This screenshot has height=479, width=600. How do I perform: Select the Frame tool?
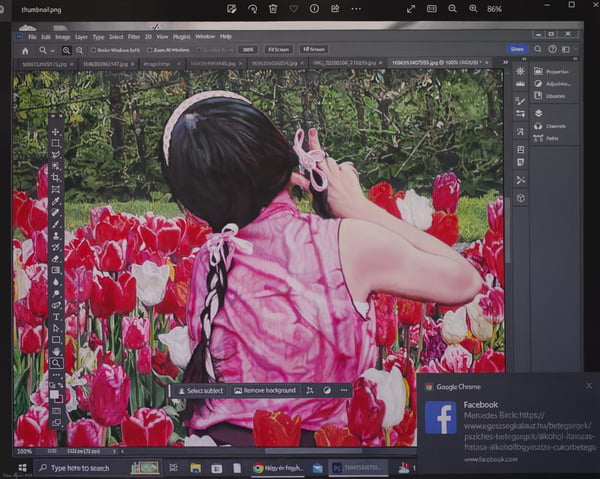coord(56,189)
